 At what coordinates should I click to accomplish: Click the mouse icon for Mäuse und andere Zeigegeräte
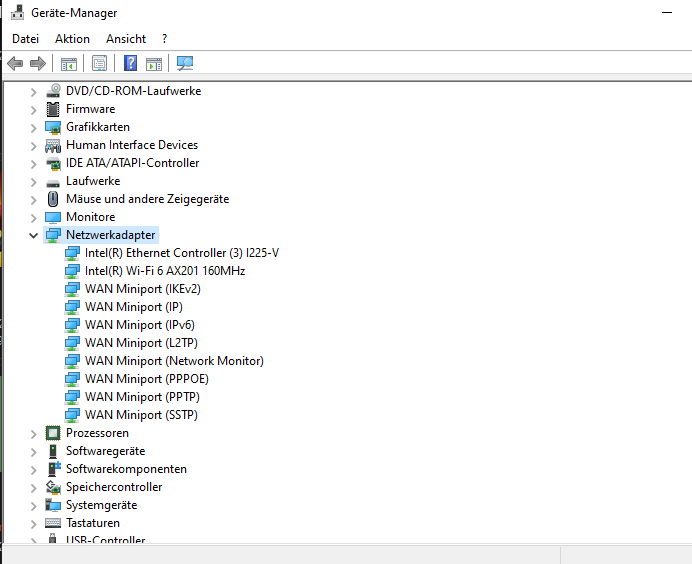click(53, 199)
